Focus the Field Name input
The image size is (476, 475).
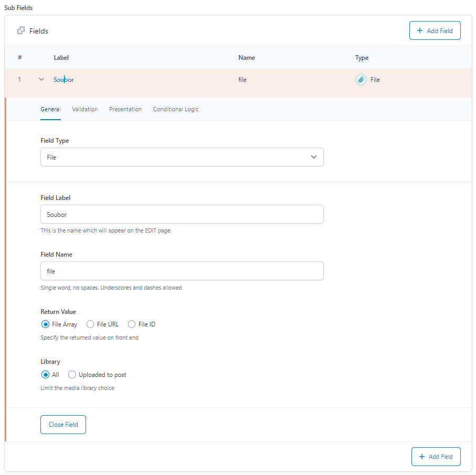pos(182,271)
